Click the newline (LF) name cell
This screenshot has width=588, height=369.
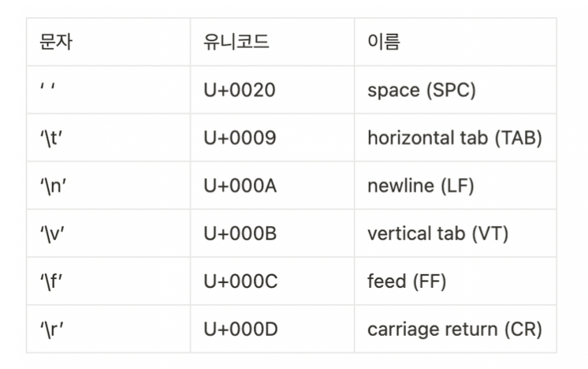(456, 185)
